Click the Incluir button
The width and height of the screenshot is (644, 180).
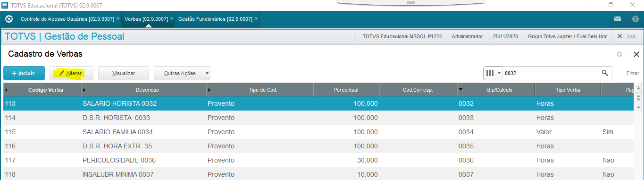pos(24,73)
